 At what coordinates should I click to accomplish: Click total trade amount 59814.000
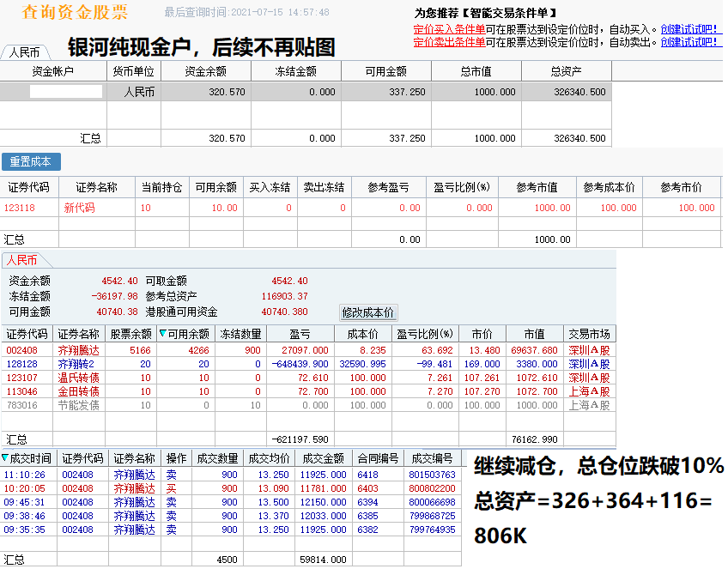(323, 560)
